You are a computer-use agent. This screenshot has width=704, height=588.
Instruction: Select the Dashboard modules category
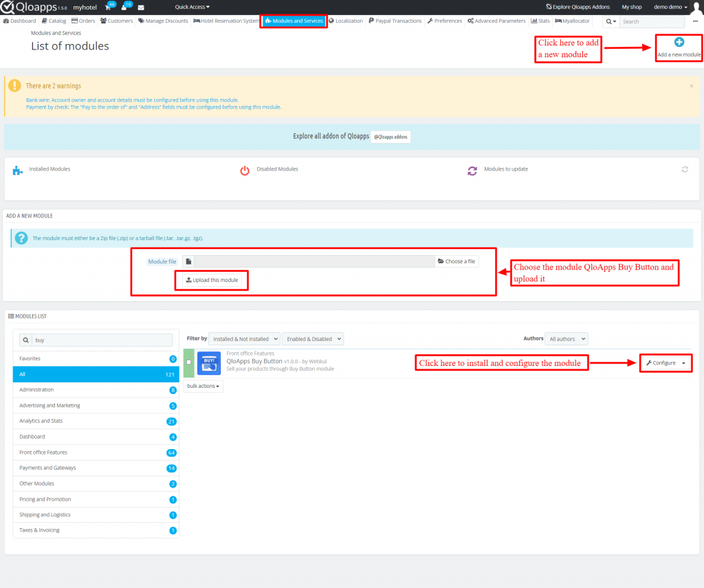(x=96, y=437)
